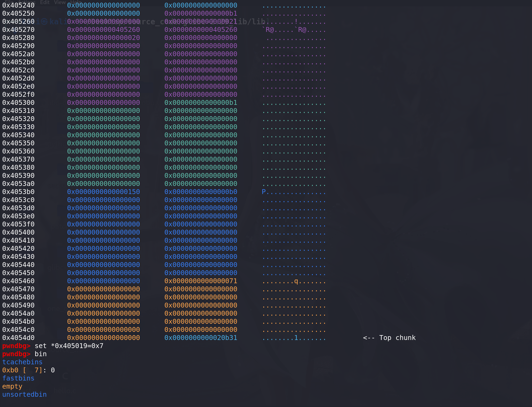Select address 0x4054c0 row label
Viewport: 532px width, 407px height.
[x=18, y=329]
